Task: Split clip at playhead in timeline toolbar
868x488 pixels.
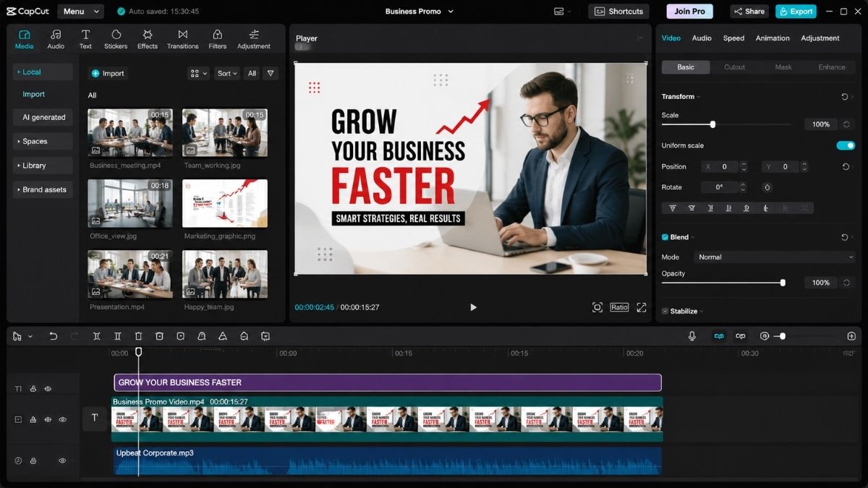Action: pos(96,336)
